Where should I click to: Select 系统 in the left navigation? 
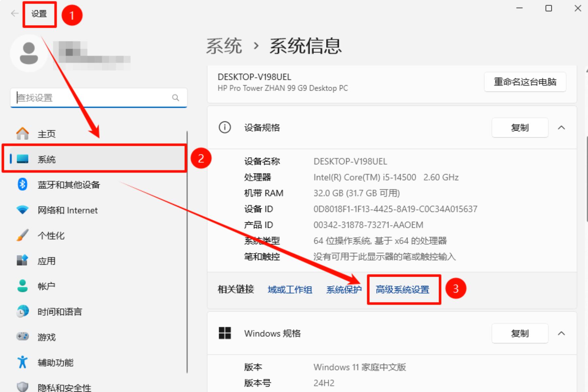click(x=46, y=159)
